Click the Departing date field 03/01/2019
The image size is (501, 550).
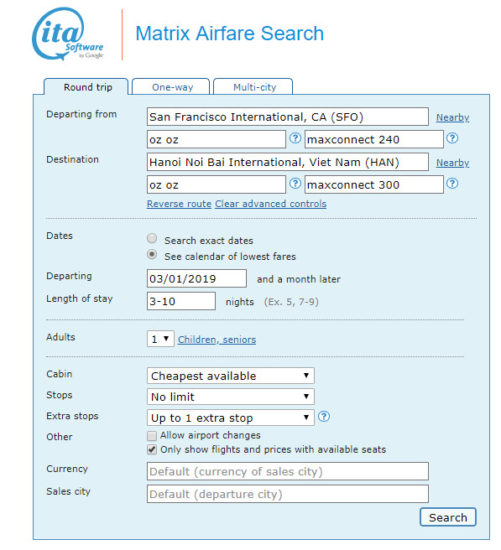[x=196, y=279]
